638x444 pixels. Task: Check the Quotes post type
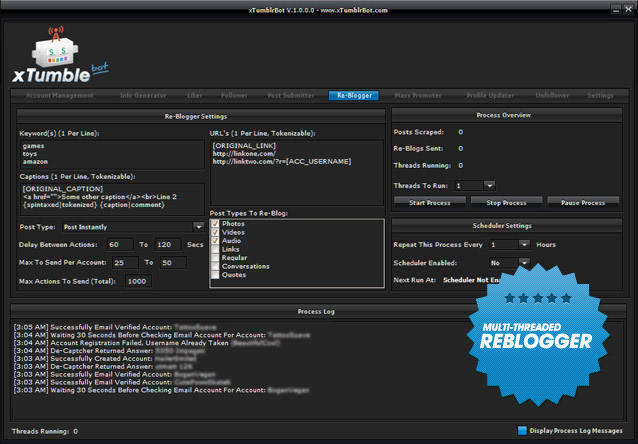click(216, 275)
